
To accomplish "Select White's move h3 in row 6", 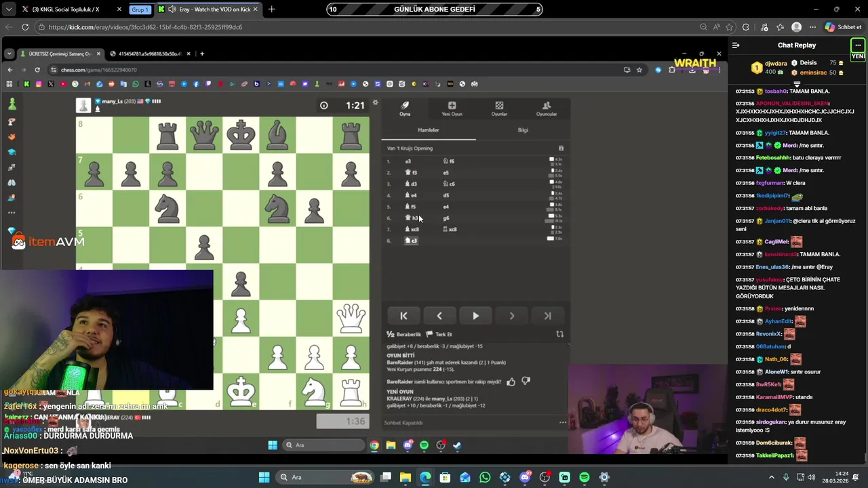I will click(x=412, y=218).
